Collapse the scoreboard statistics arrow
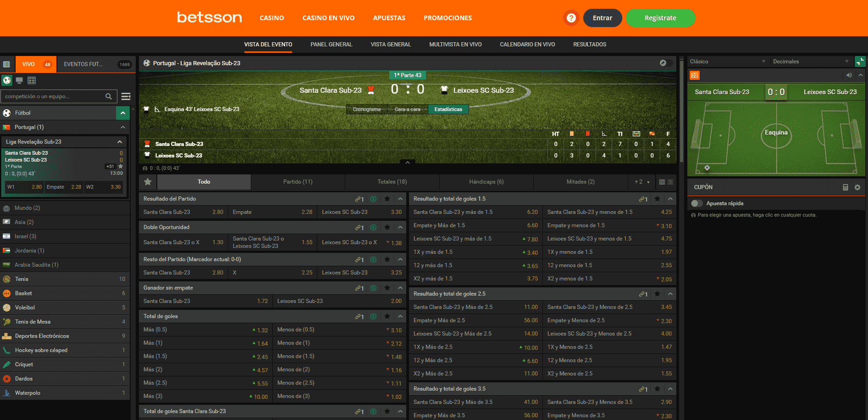 pos(407,162)
